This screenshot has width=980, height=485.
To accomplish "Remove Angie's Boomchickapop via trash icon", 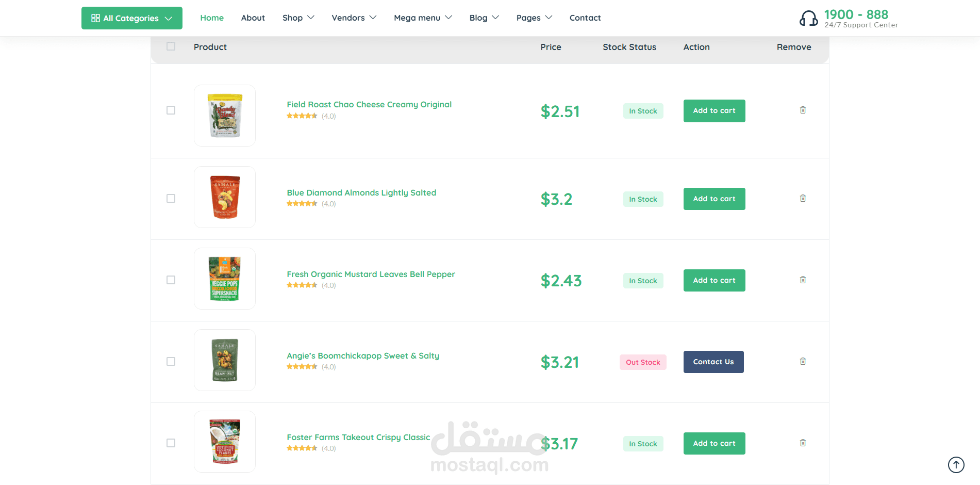I will [803, 361].
